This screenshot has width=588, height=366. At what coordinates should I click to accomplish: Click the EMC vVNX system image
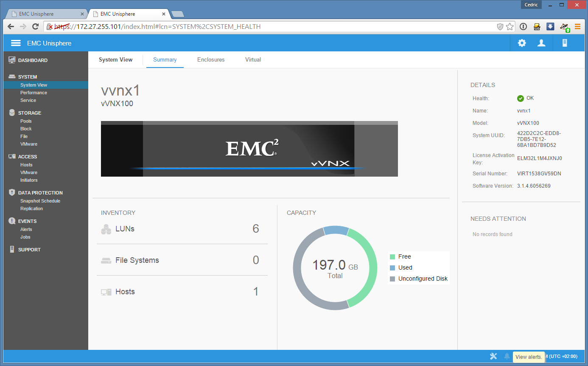pyautogui.click(x=249, y=149)
